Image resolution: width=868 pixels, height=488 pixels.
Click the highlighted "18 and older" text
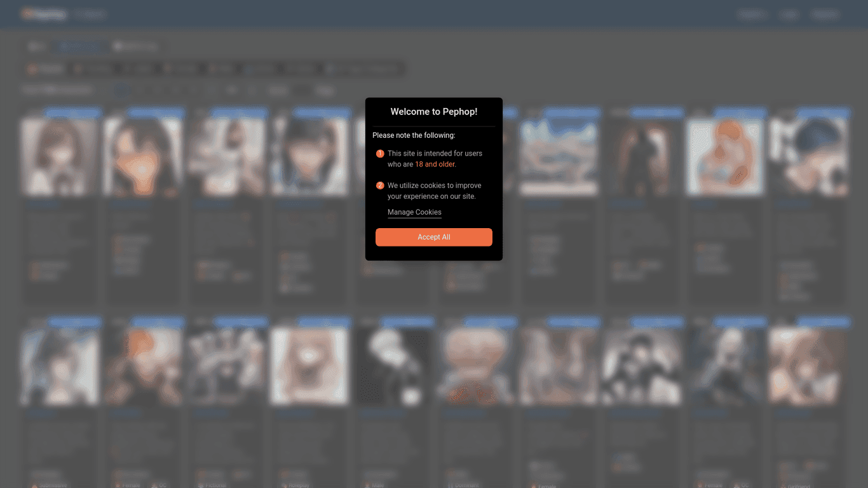(x=435, y=164)
